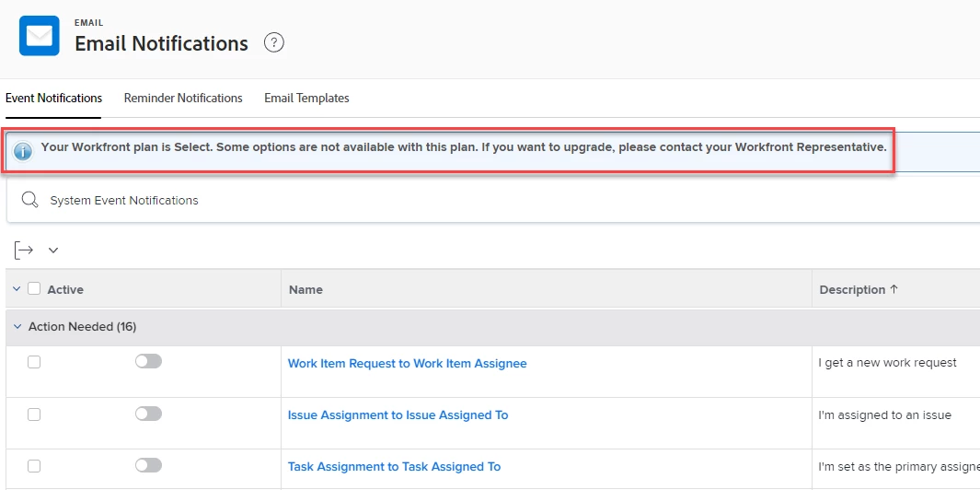Image resolution: width=980 pixels, height=490 pixels.
Task: Click the Workfront plan is Select banner text
Action: point(464,147)
